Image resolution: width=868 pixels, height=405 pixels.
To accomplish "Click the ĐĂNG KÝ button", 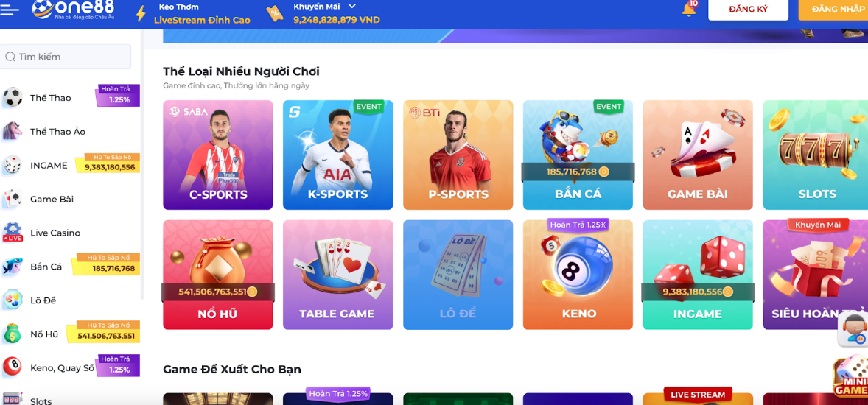I will tap(748, 10).
